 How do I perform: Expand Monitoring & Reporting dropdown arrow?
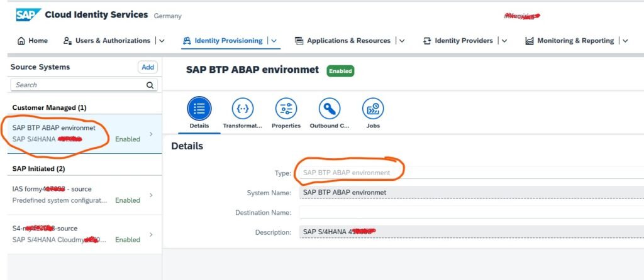click(x=625, y=41)
